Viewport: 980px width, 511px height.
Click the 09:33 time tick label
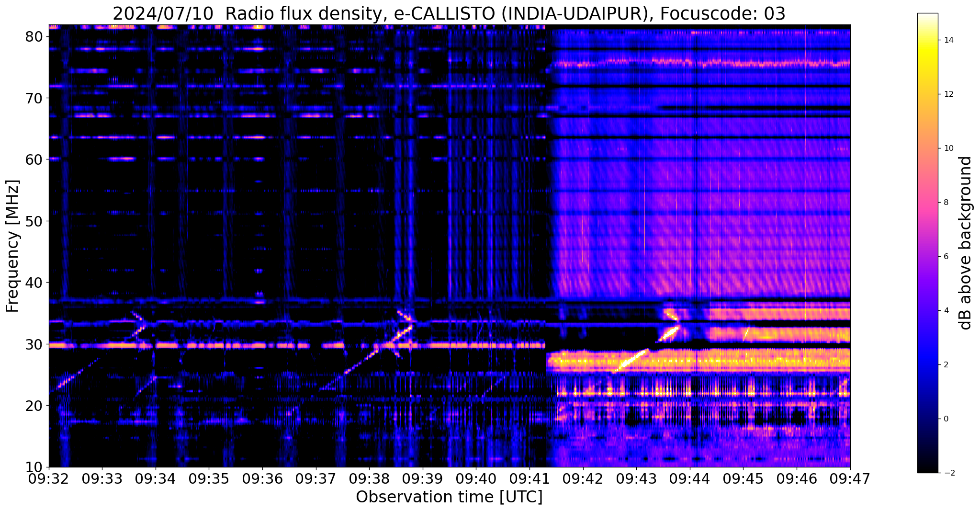(102, 478)
